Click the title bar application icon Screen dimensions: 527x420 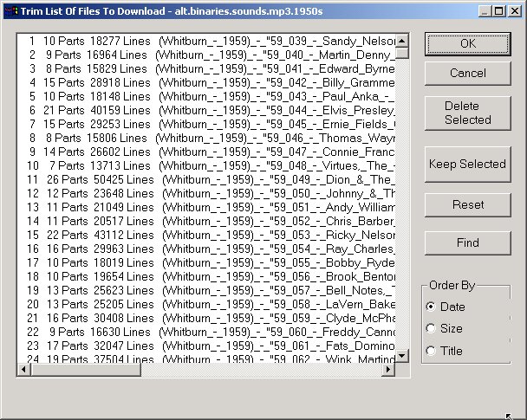pos(10,11)
